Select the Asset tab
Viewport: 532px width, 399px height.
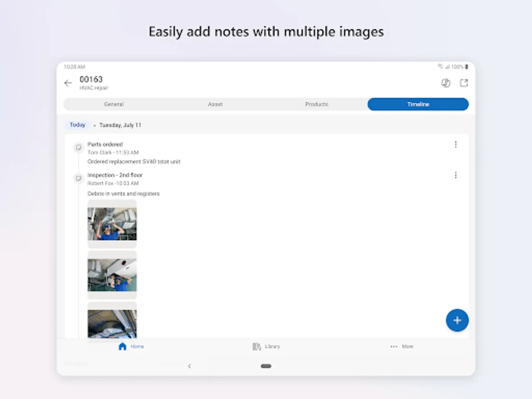215,104
